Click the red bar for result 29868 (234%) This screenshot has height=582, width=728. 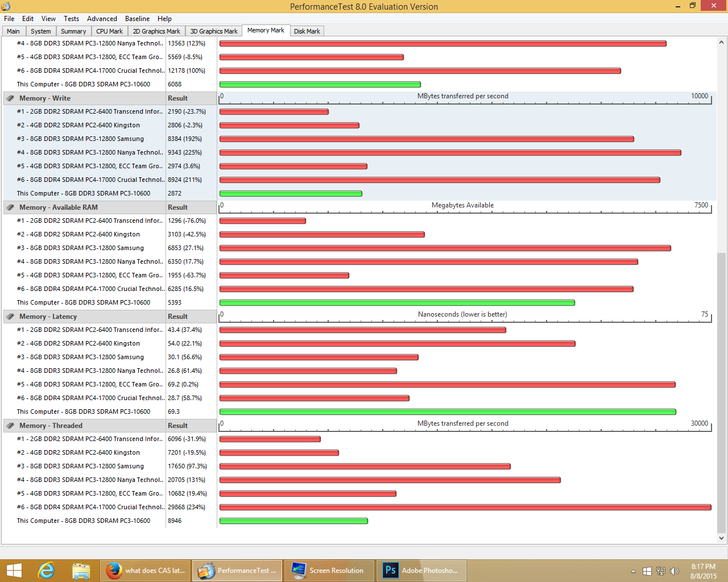465,508
